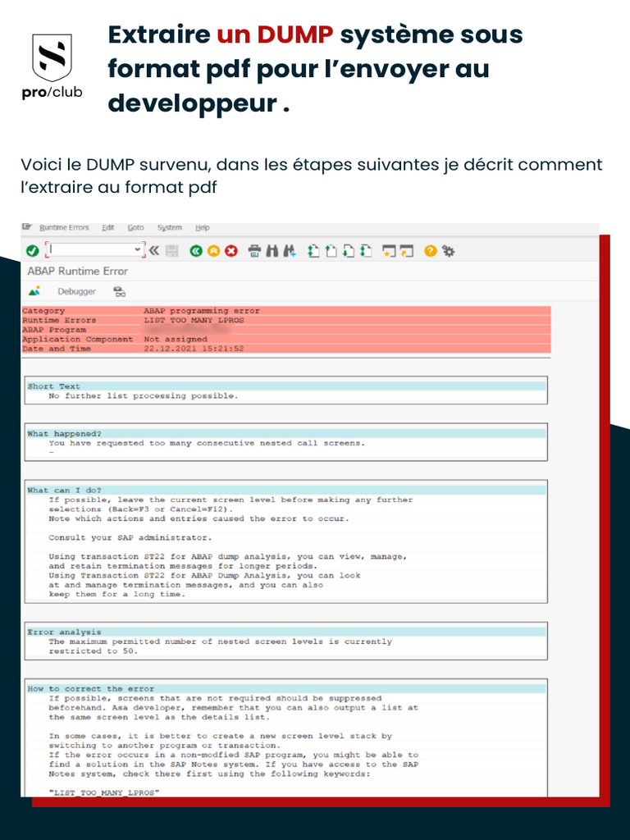Screen dimensions: 630x840
Task: Click the 'ABAP programming error' category value
Action: pos(202,311)
